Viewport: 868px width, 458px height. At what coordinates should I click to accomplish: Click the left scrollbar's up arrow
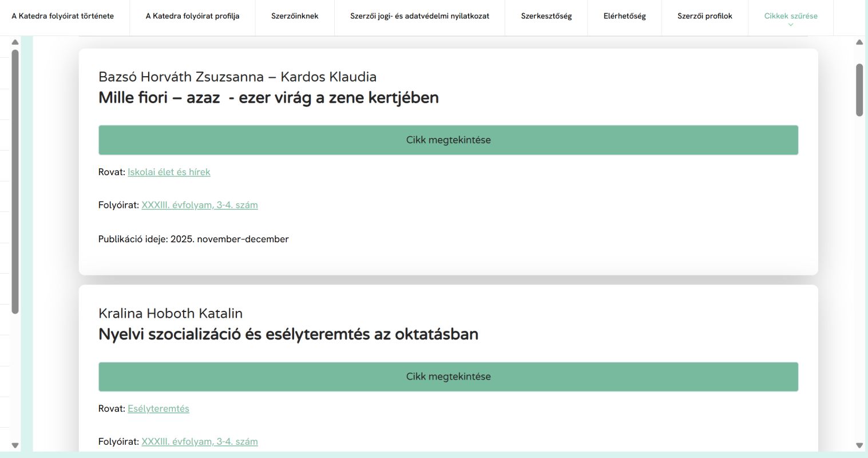[x=15, y=42]
